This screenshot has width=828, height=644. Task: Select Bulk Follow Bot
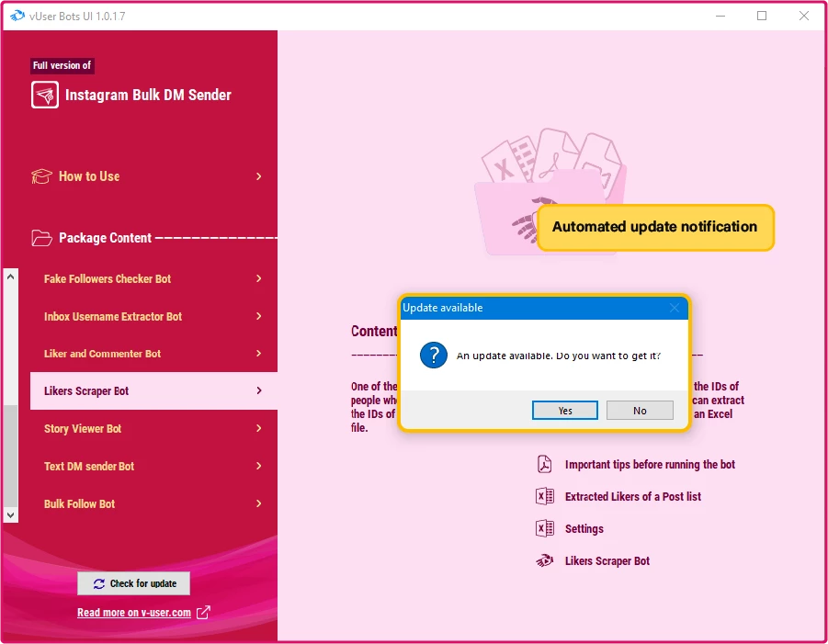(153, 503)
